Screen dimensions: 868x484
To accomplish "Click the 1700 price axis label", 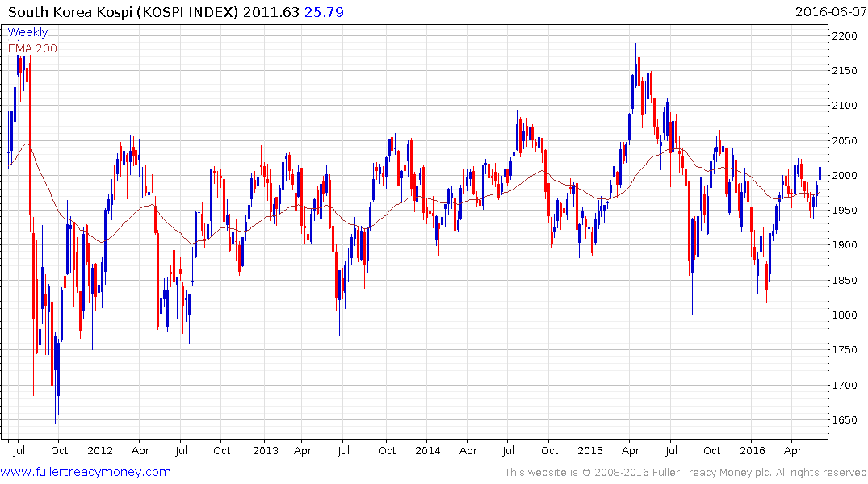I will (x=845, y=385).
